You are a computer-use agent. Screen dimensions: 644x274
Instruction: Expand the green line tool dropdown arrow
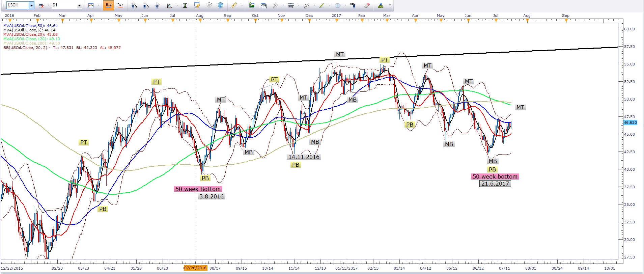coord(329,5)
